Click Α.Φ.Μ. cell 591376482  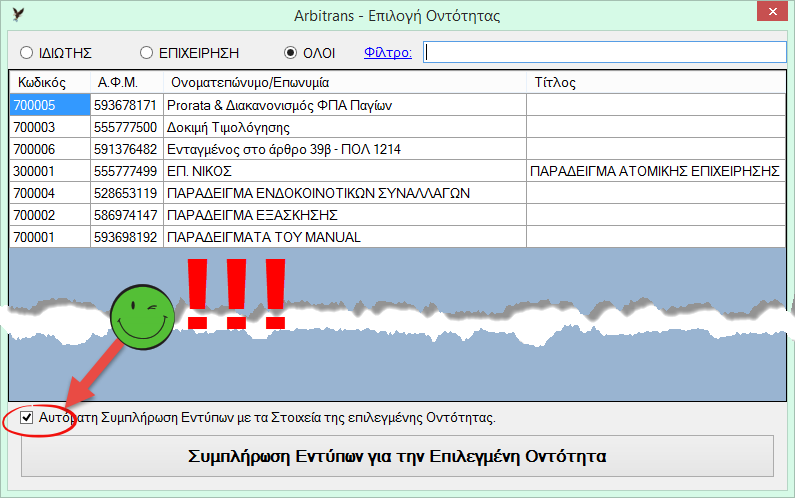(x=127, y=149)
